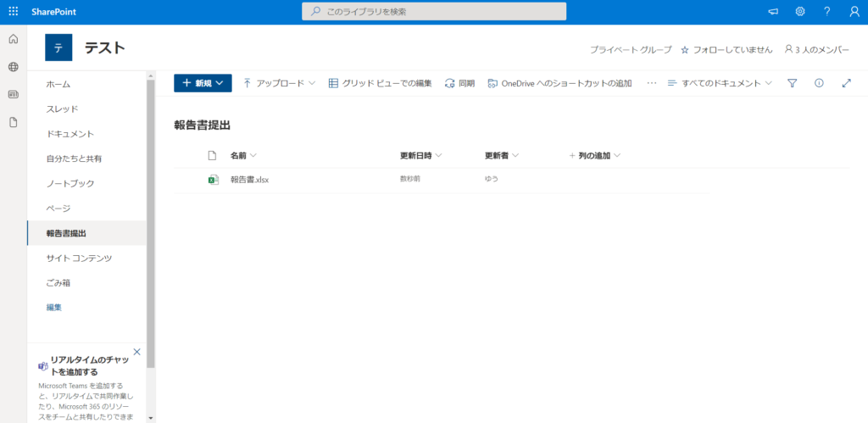The image size is (868, 423).
Task: Close the Teams chat promo with X
Action: tap(136, 352)
